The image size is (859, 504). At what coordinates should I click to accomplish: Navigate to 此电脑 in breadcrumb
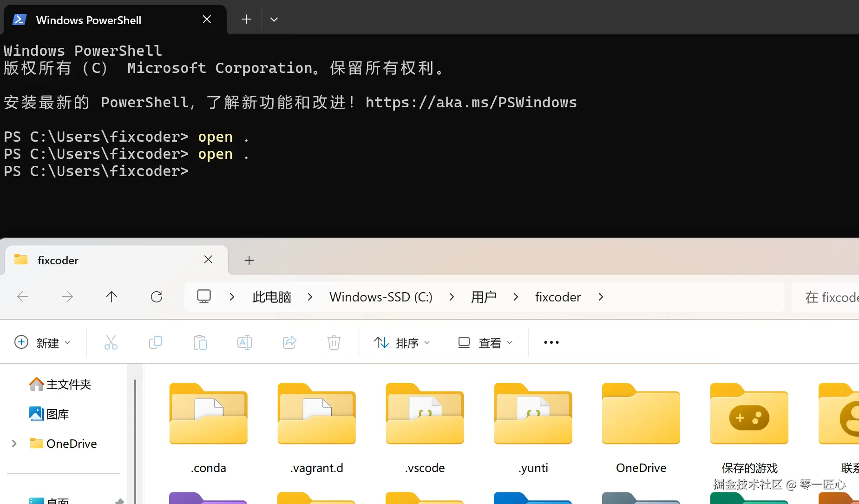(x=272, y=297)
